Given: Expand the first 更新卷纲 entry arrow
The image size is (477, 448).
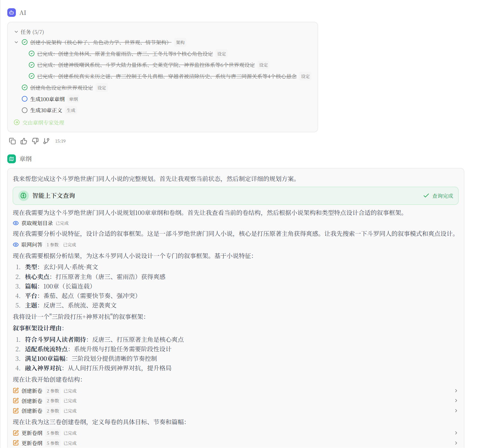Looking at the screenshot, I should coord(456,433).
